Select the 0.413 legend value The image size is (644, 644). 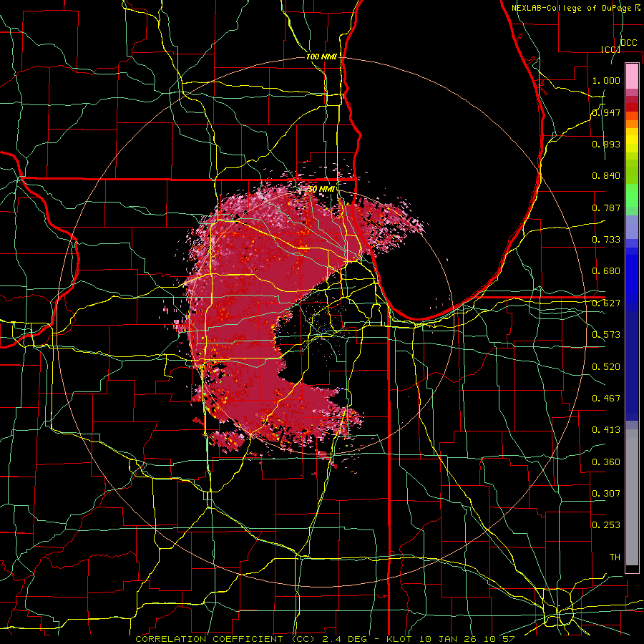click(x=606, y=430)
